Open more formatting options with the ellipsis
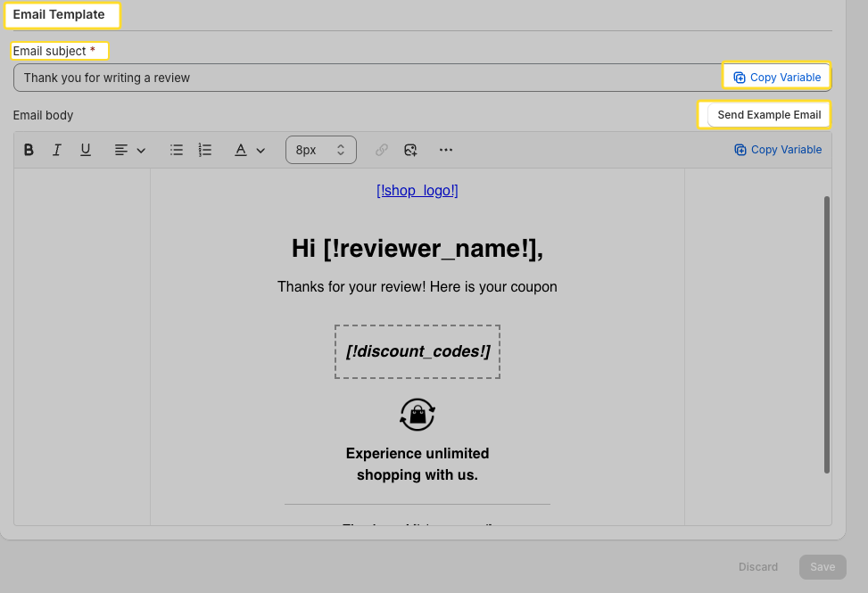Screen dimensions: 868x593 [x=445, y=149]
